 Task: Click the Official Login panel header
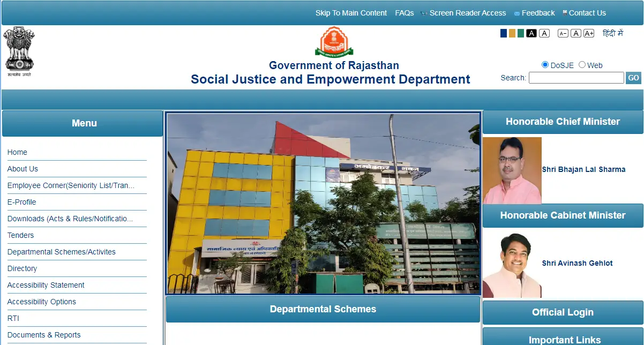point(563,312)
